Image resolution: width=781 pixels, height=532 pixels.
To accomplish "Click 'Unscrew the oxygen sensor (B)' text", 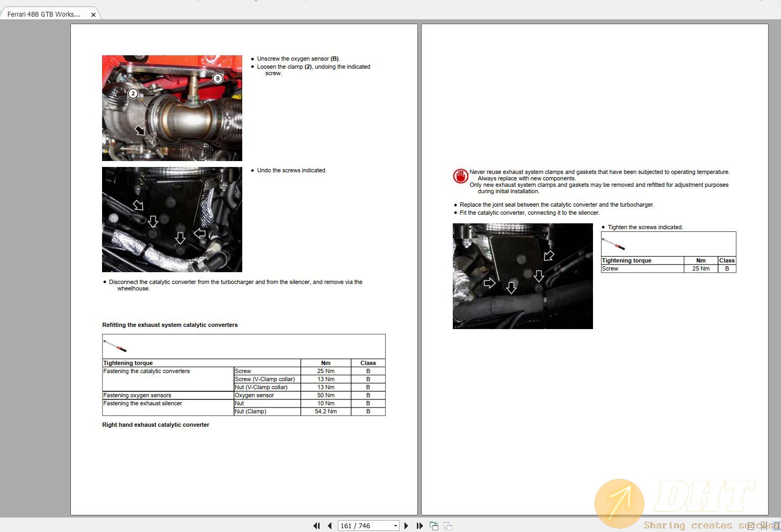I will click(x=298, y=59).
